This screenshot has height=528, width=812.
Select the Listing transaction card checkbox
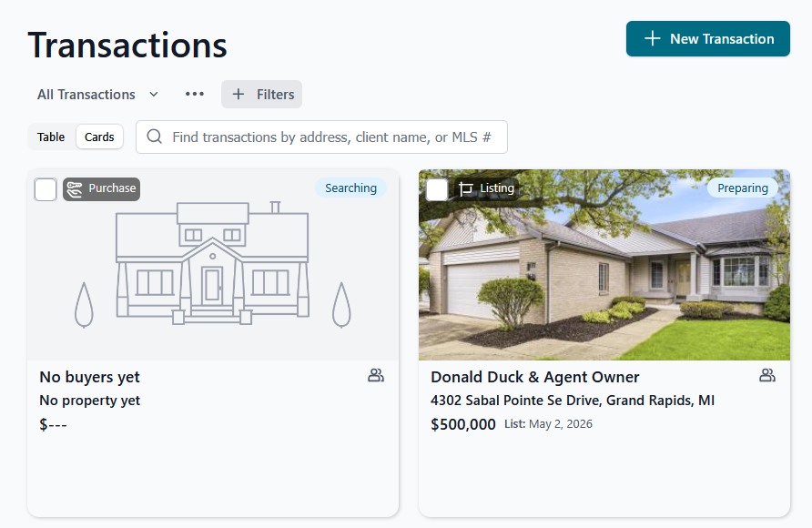(x=437, y=189)
